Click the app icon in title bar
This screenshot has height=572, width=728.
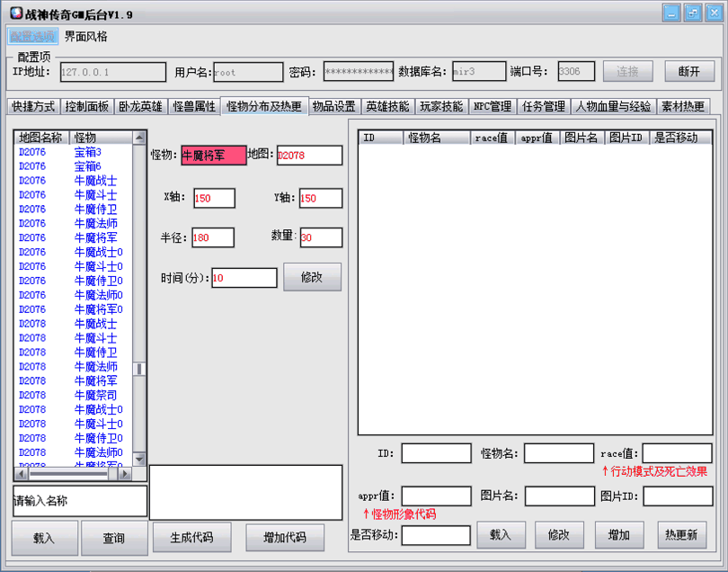(x=16, y=13)
